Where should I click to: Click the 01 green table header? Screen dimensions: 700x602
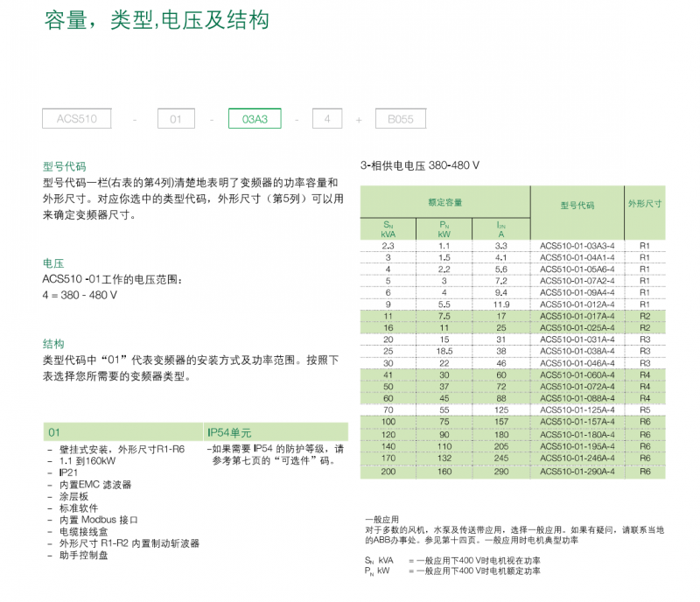tap(123, 432)
